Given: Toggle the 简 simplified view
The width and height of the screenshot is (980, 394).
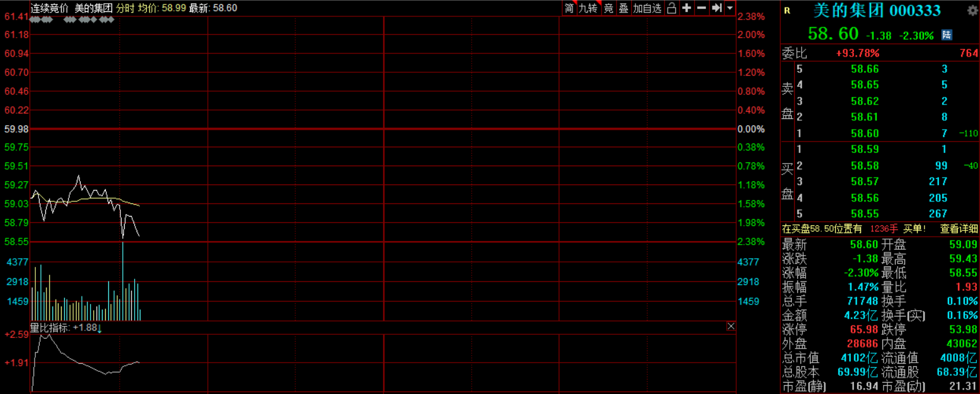Looking at the screenshot, I should (x=569, y=8).
